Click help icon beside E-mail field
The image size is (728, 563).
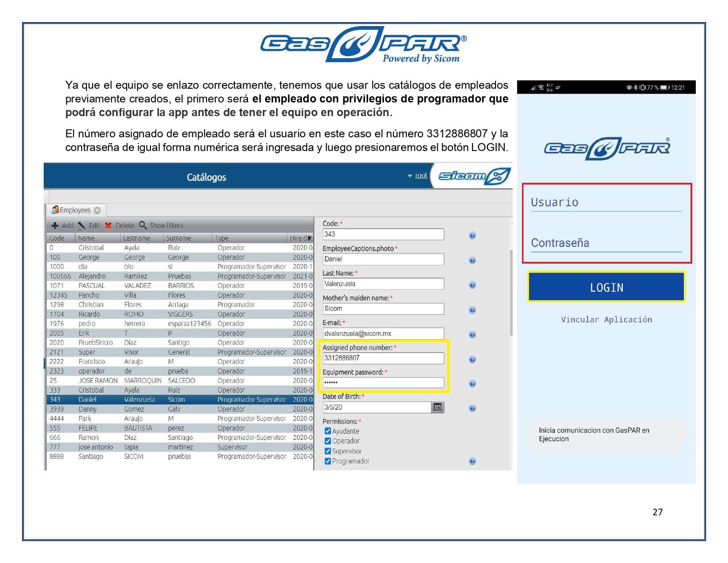(472, 335)
